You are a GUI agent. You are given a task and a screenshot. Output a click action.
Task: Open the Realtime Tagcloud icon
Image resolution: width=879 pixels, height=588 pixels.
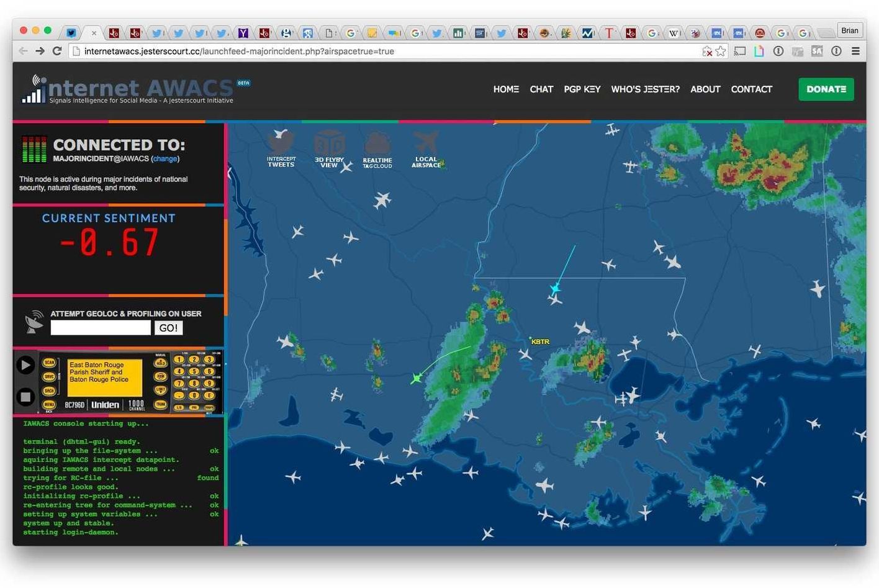click(x=377, y=150)
